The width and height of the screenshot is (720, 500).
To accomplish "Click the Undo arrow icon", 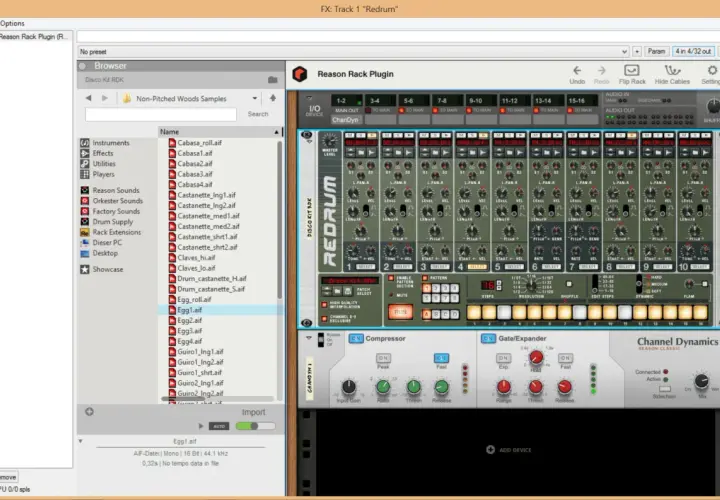I will click(x=577, y=70).
